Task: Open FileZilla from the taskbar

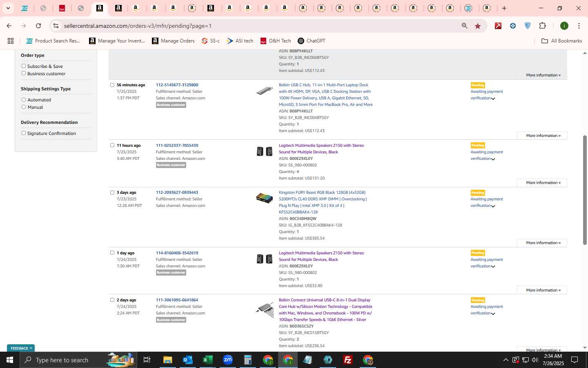Action: pyautogui.click(x=348, y=360)
